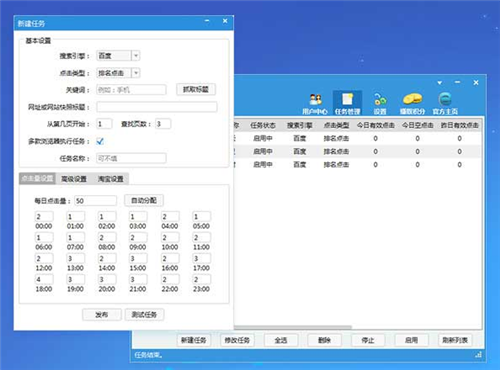Toggle the 多款浏览器执行任务 checkbox

coord(100,141)
